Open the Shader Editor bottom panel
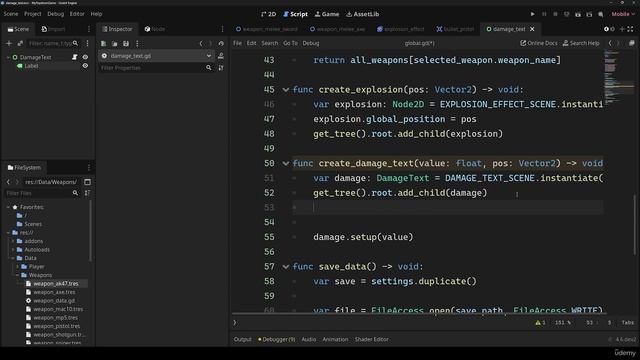This screenshot has height=360, width=640. click(x=371, y=340)
